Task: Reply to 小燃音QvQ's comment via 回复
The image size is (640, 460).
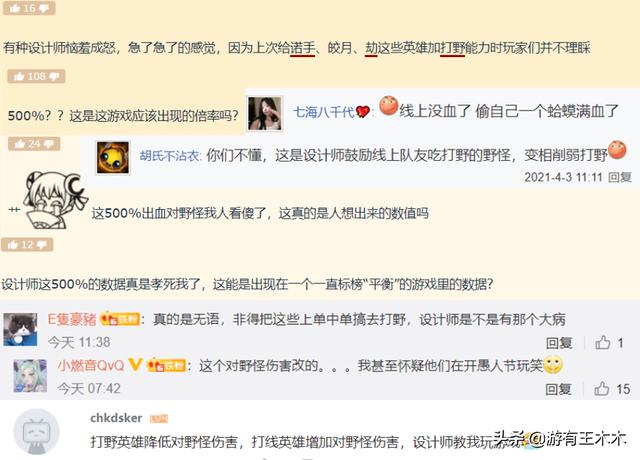Action: click(x=558, y=389)
